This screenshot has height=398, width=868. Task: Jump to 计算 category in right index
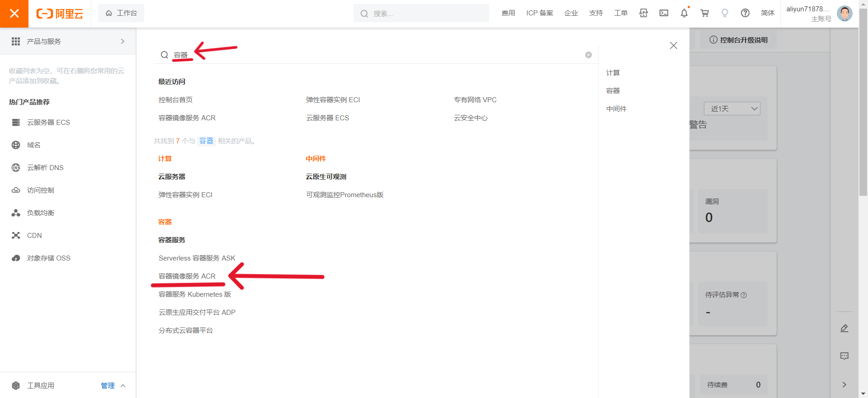click(613, 73)
